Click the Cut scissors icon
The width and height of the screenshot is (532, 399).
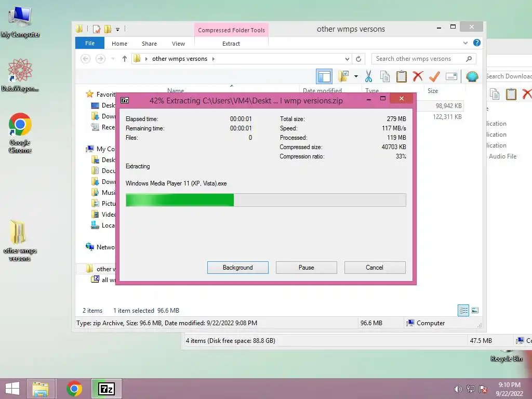368,76
